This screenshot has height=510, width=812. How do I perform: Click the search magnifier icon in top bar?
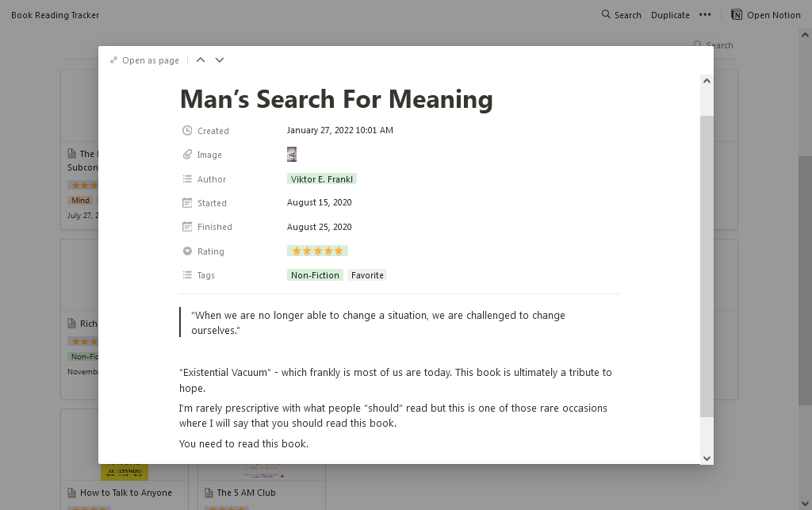(x=606, y=14)
